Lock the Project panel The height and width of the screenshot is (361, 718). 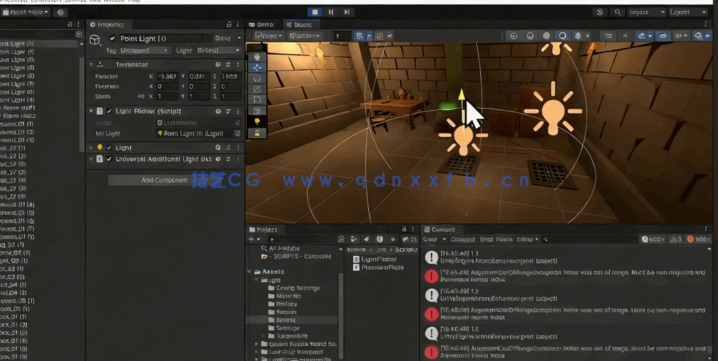pos(404,229)
